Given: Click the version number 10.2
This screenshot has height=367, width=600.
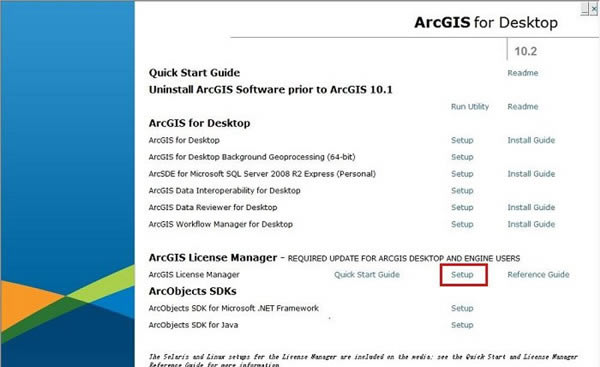Looking at the screenshot, I should pyautogui.click(x=525, y=51).
